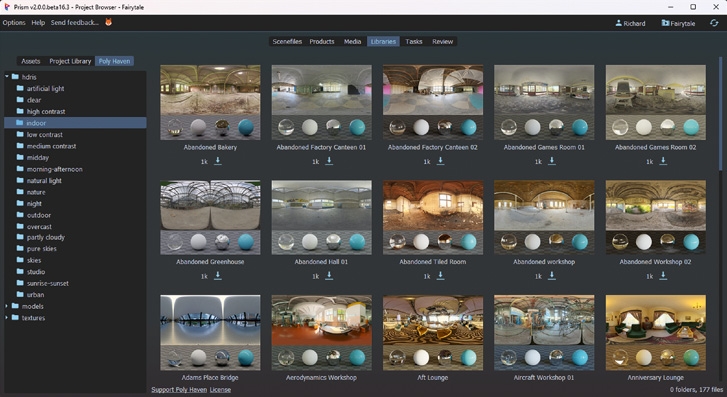Download Abandoned Factory Canteen 01 HDRI
This screenshot has width=727, height=397.
click(329, 160)
